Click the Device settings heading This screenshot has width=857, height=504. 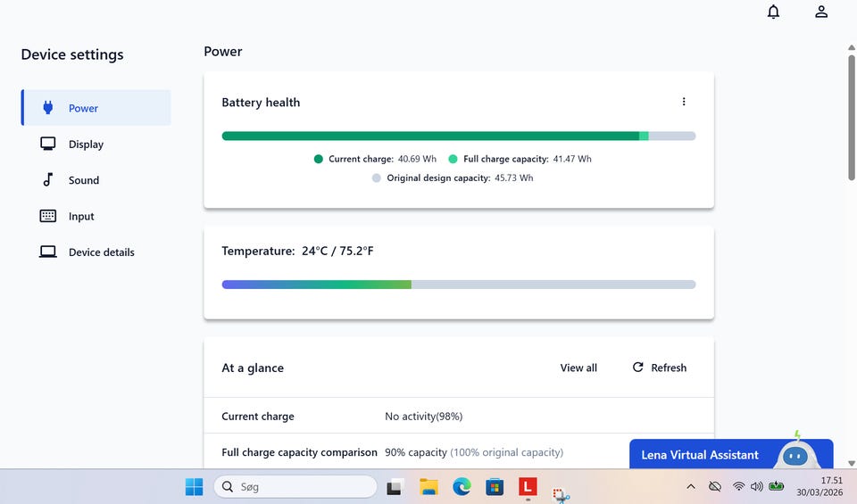tap(72, 54)
